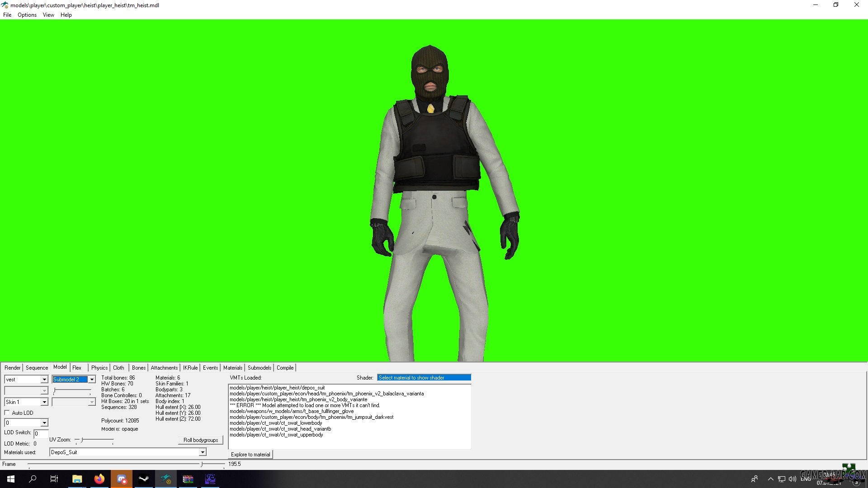Select the ERROR line in VMTs list
The image size is (868, 488).
[305, 405]
